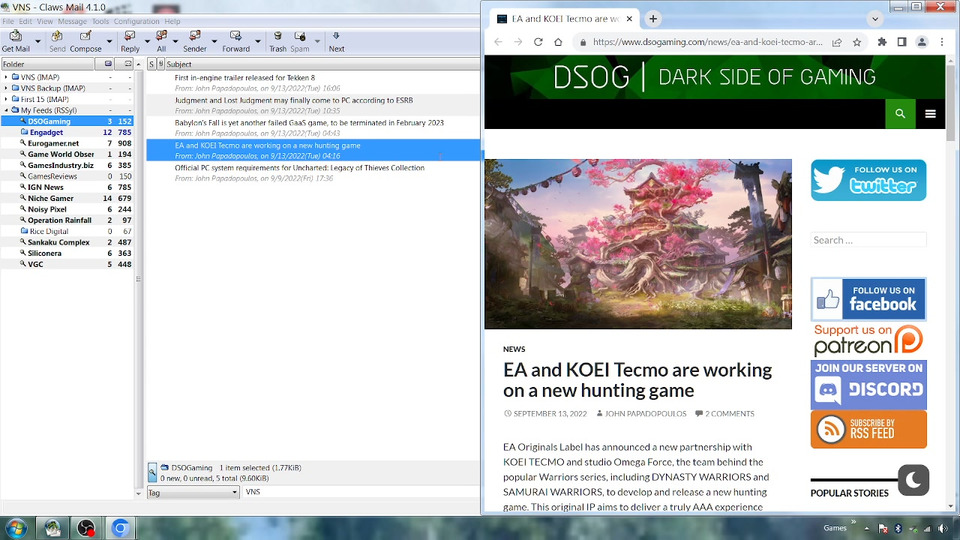Screen dimensions: 960x540
Task: Open the Edit menu
Action: point(25,21)
